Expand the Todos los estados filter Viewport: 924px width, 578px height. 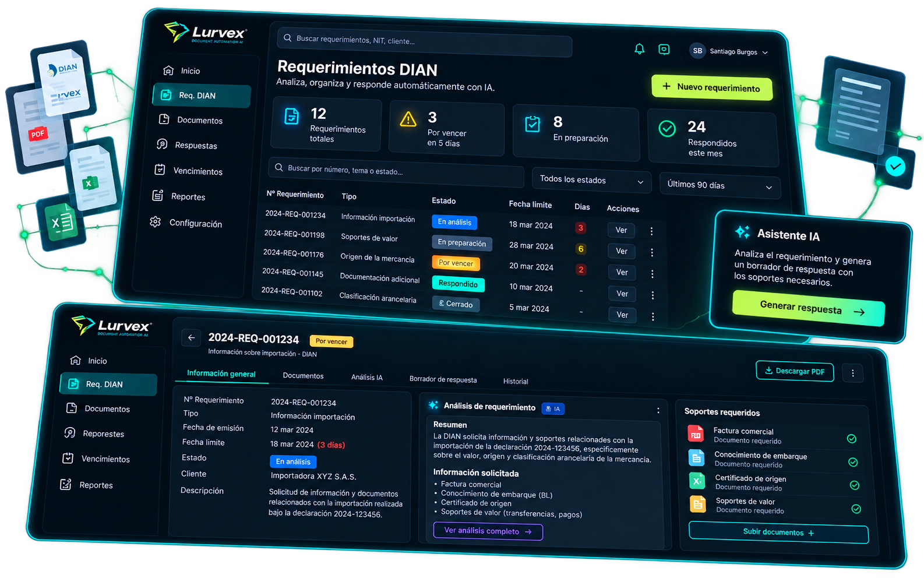591,180
